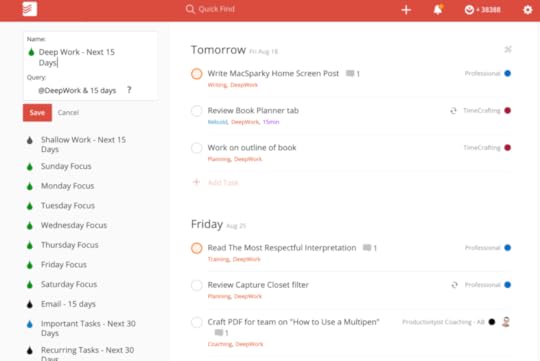Open Review Capture Closet filter task text
This screenshot has width=540, height=361.
tap(258, 285)
